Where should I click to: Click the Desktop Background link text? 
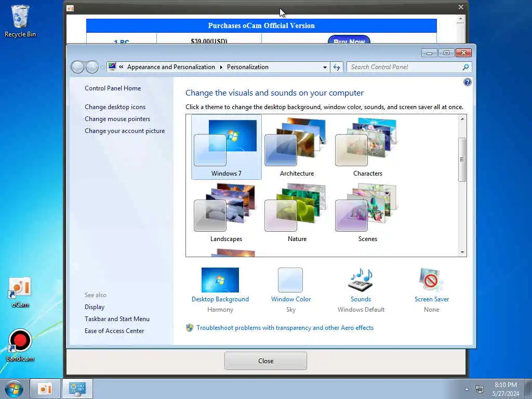tap(220, 299)
